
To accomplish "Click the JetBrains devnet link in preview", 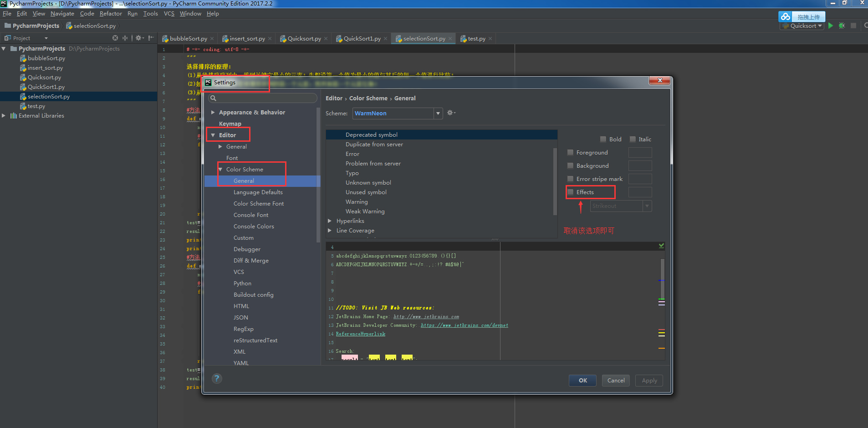I will (x=465, y=325).
